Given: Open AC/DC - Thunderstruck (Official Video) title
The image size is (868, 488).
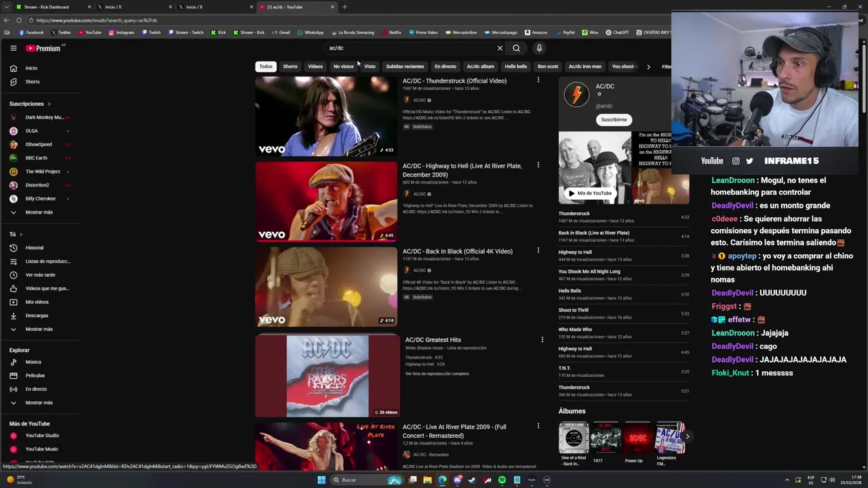Looking at the screenshot, I should coord(454,81).
